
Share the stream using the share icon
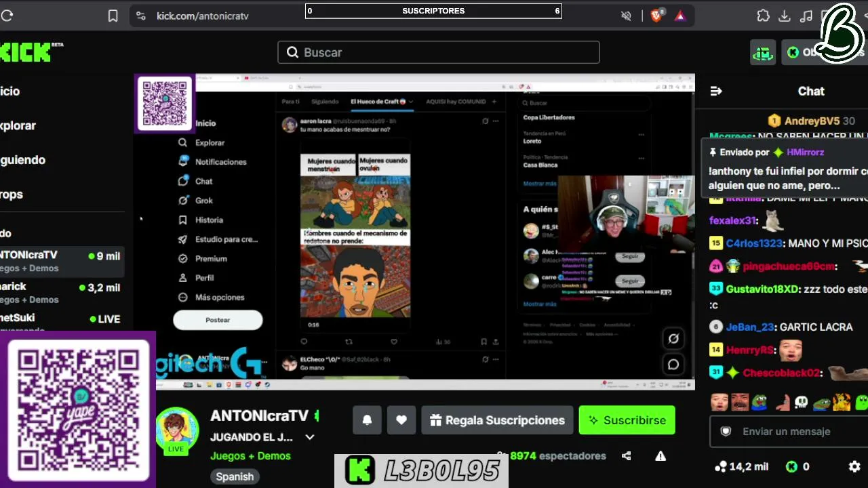click(x=626, y=456)
